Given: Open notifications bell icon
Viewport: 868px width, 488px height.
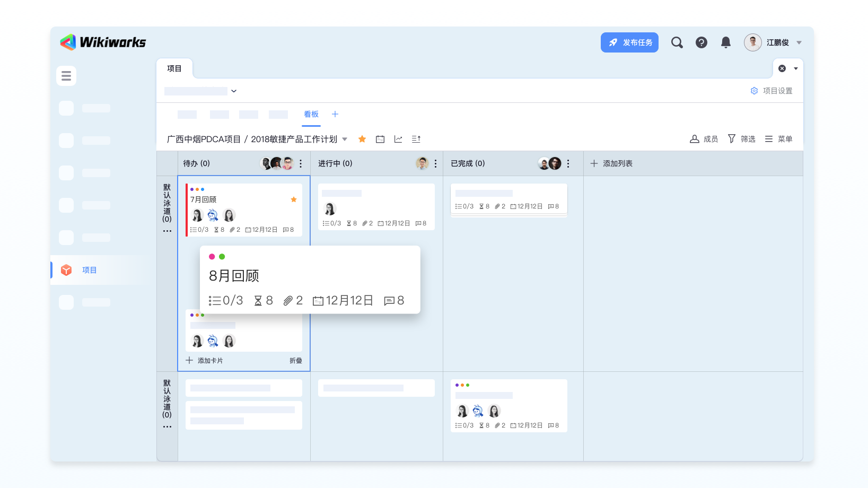Looking at the screenshot, I should pos(725,42).
